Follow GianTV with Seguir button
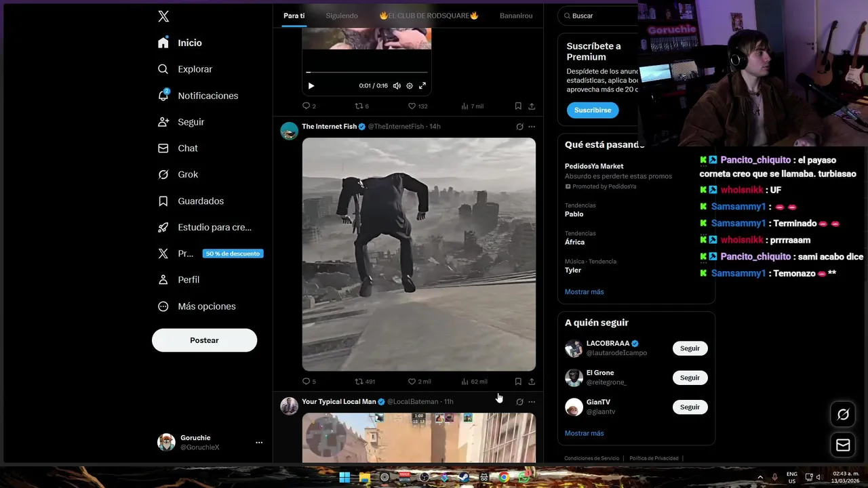The width and height of the screenshot is (868, 488). 690,407
